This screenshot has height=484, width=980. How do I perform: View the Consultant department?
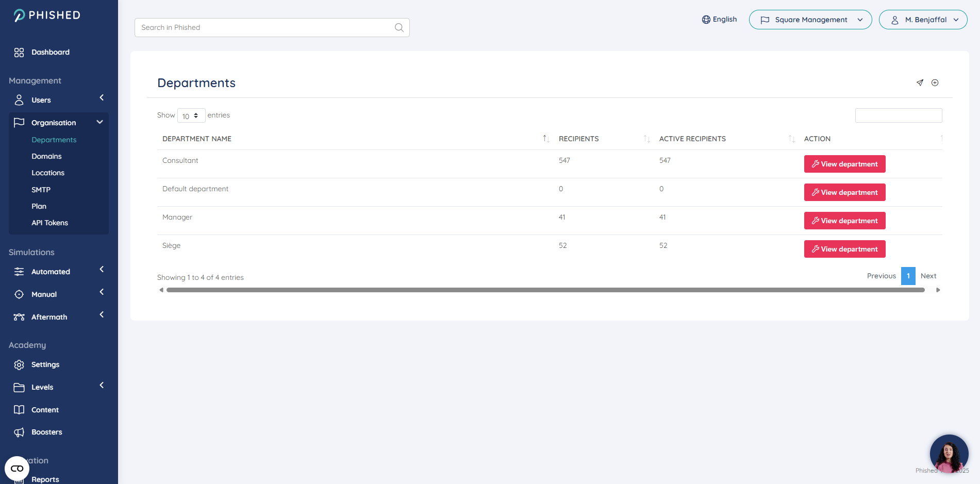coord(844,164)
